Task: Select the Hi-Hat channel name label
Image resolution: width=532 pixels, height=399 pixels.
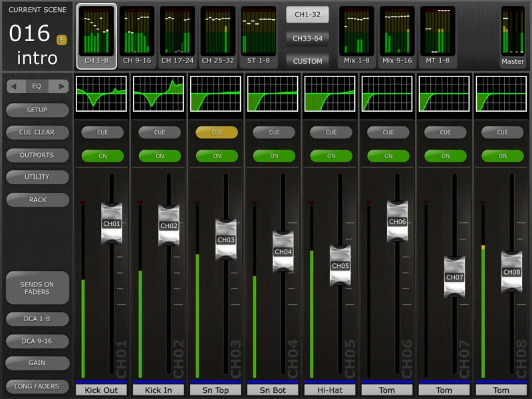Action: (330, 390)
